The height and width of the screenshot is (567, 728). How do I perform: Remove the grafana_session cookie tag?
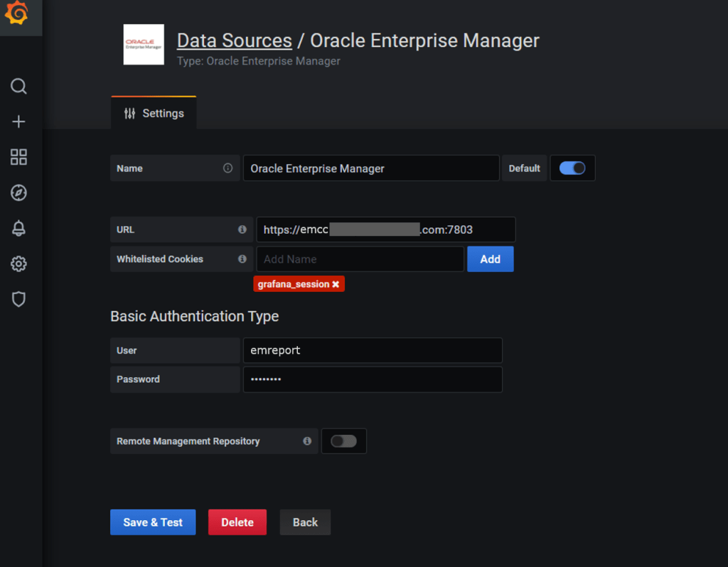tap(336, 284)
